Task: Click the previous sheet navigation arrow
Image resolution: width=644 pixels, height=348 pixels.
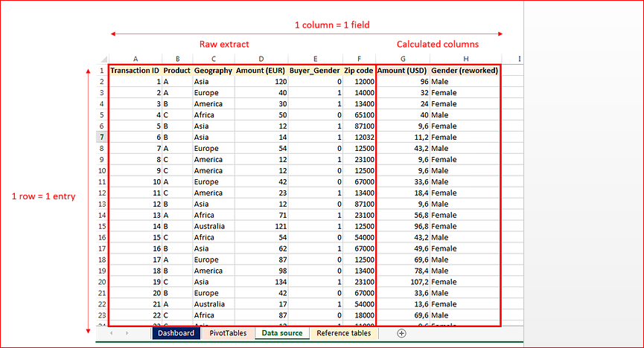Action: pyautogui.click(x=111, y=333)
